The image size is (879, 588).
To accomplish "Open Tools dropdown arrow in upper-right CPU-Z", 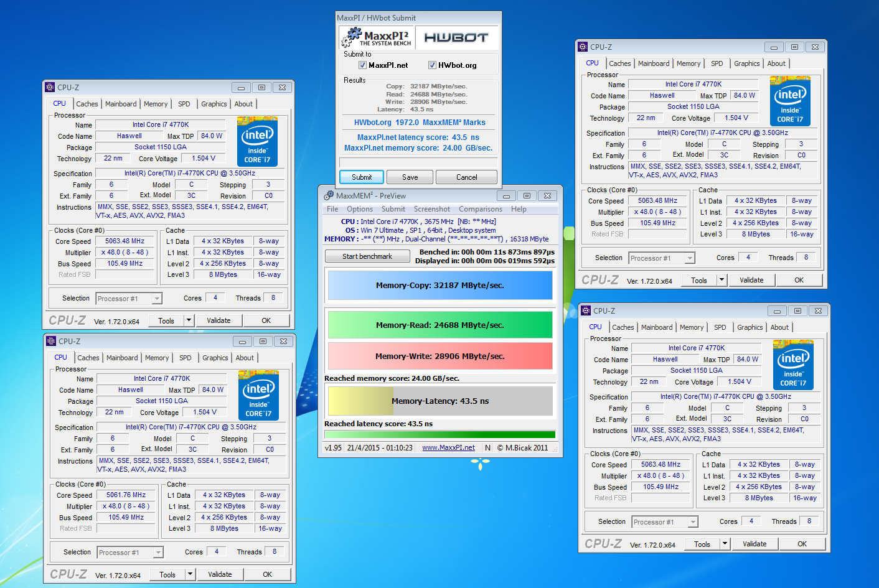I will pyautogui.click(x=722, y=280).
